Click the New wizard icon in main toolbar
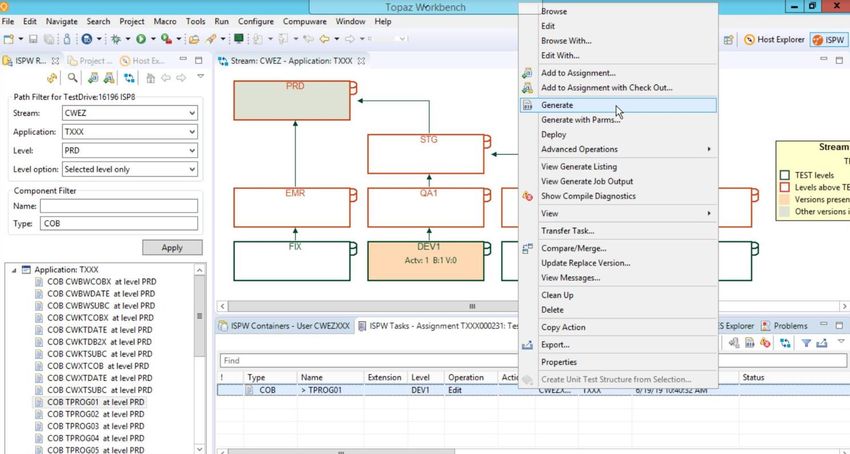Screen dimensions: 850x454 click(8, 39)
